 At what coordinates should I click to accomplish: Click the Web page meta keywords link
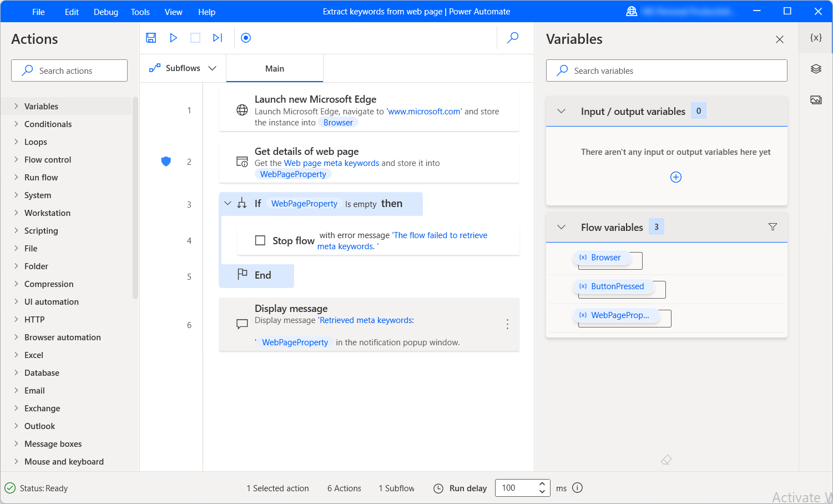[x=331, y=163]
